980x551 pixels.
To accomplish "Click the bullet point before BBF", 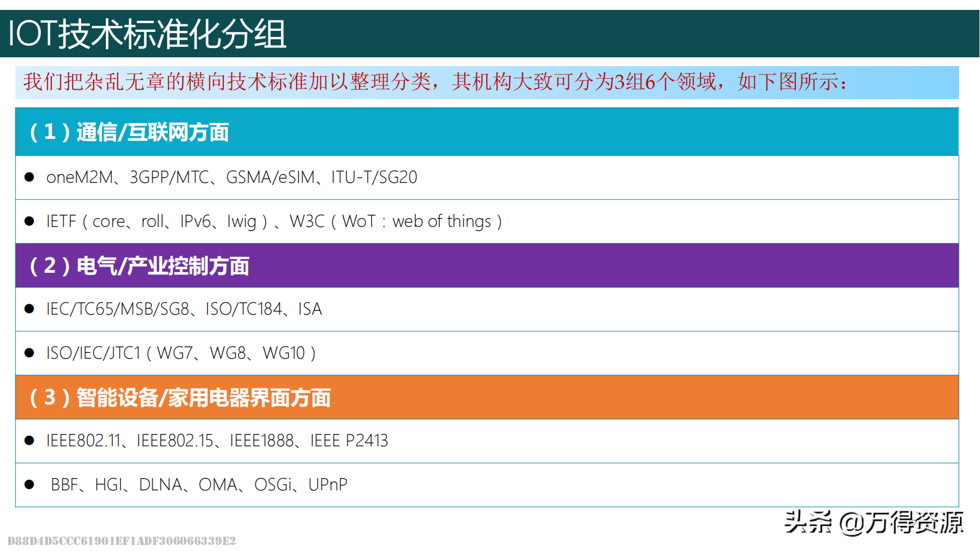I will tap(30, 485).
